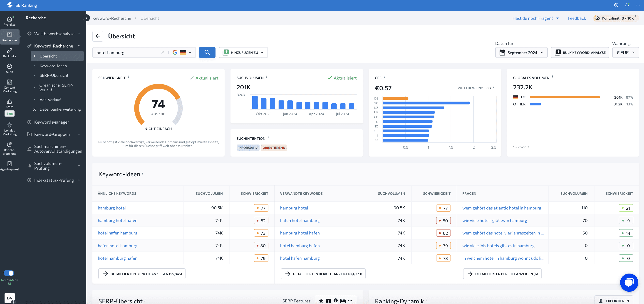This screenshot has width=644, height=304.
Task: Click the back arrow beside Übersicht
Action: pos(98,36)
